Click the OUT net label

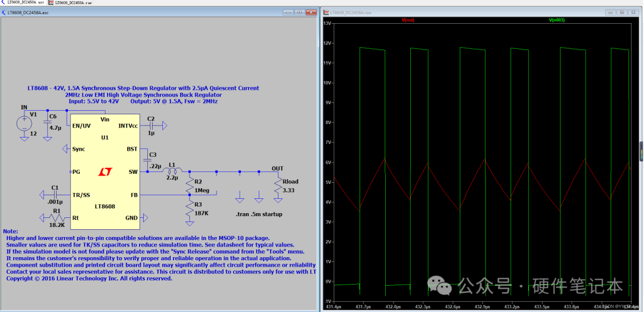[x=277, y=169]
